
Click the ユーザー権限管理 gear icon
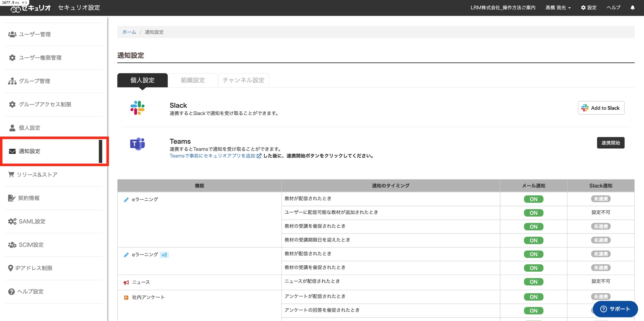(x=12, y=58)
